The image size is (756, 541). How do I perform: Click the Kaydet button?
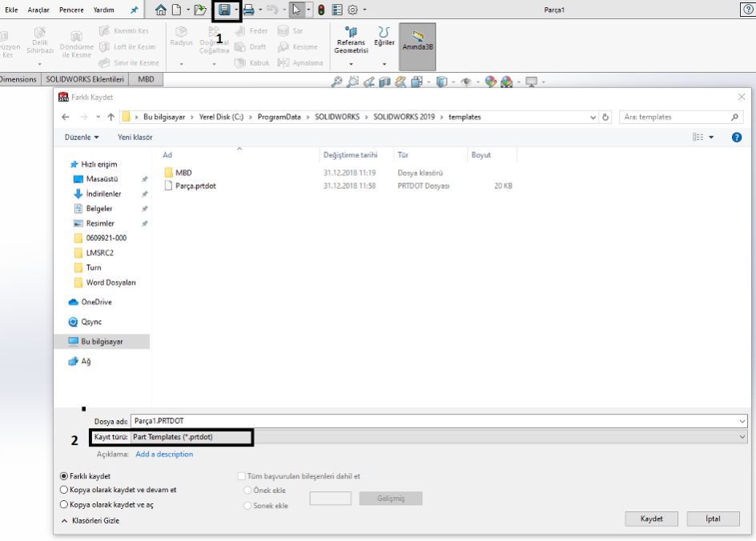click(651, 519)
